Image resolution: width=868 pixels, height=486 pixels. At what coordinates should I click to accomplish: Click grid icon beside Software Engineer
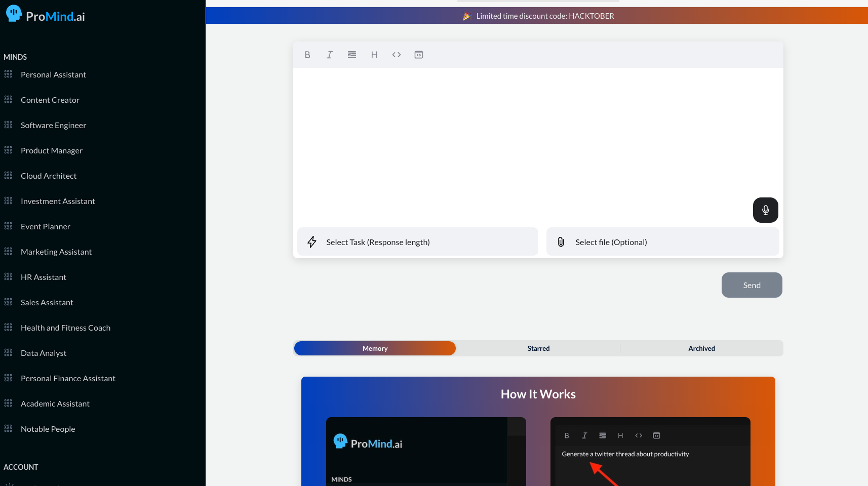click(8, 125)
